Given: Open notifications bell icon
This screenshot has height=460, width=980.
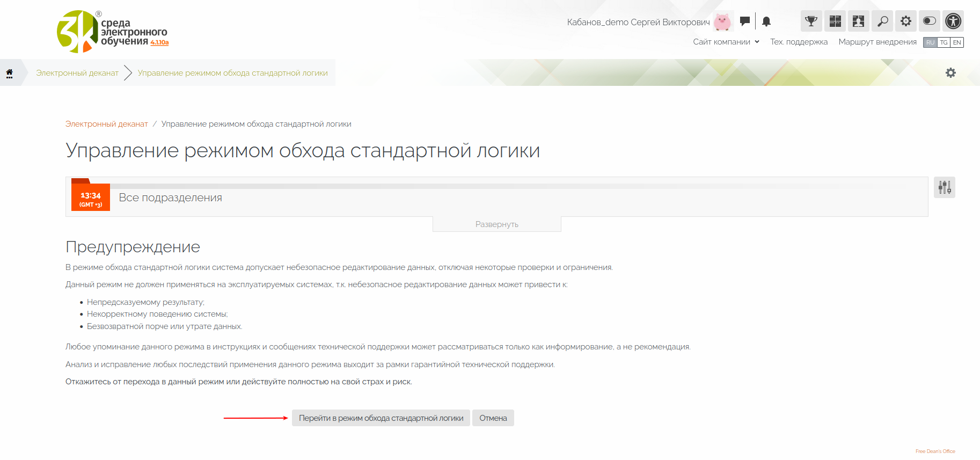Looking at the screenshot, I should pyautogui.click(x=766, y=21).
